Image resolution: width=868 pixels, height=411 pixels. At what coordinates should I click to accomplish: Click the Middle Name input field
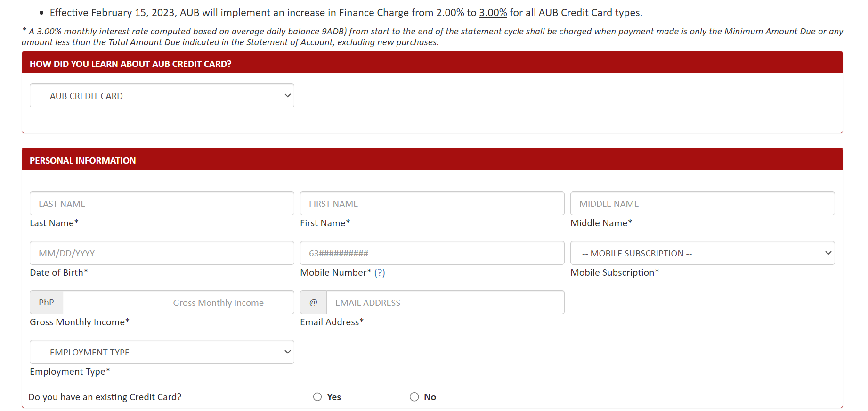[702, 204]
